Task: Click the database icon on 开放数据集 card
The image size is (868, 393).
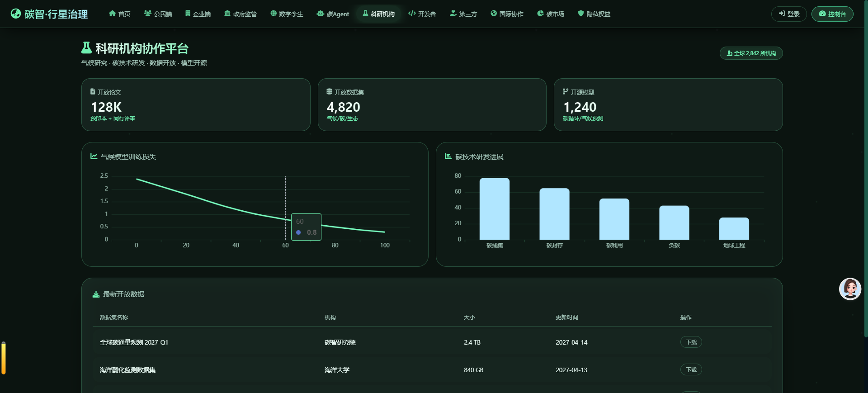Action: (329, 92)
